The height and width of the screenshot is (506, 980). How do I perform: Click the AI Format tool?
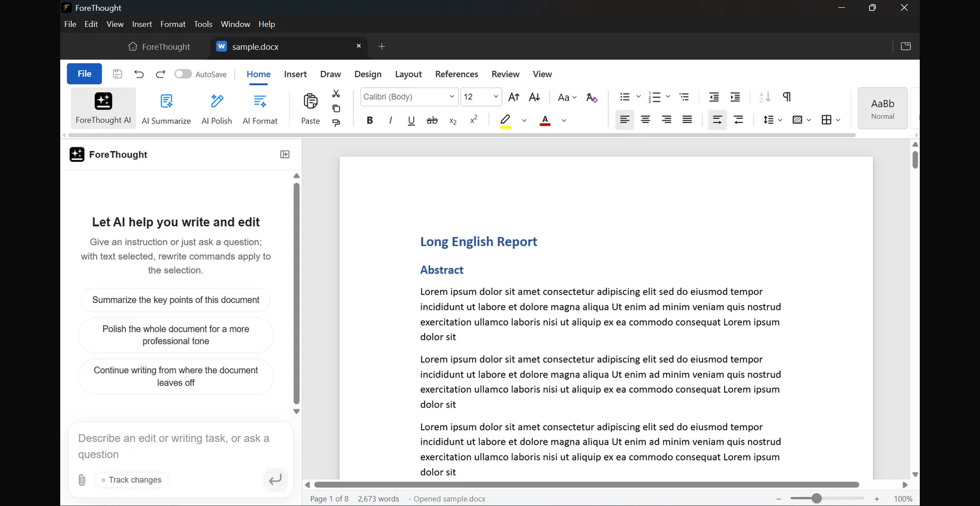pyautogui.click(x=260, y=108)
